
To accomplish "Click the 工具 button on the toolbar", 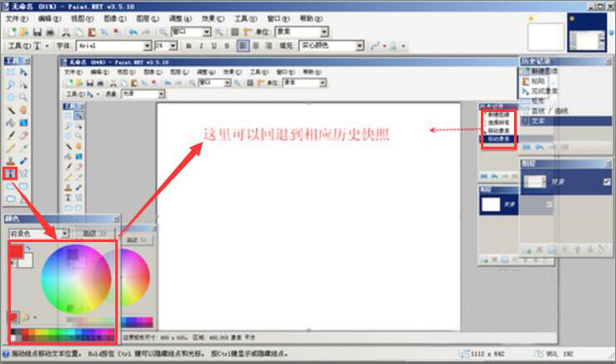I will (20, 46).
